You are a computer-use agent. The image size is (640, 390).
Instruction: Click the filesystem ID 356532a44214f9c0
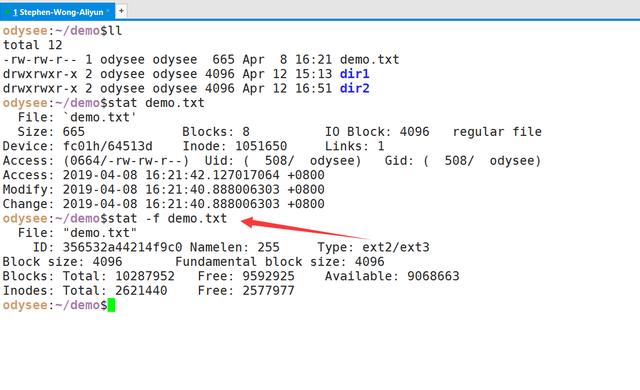122,247
